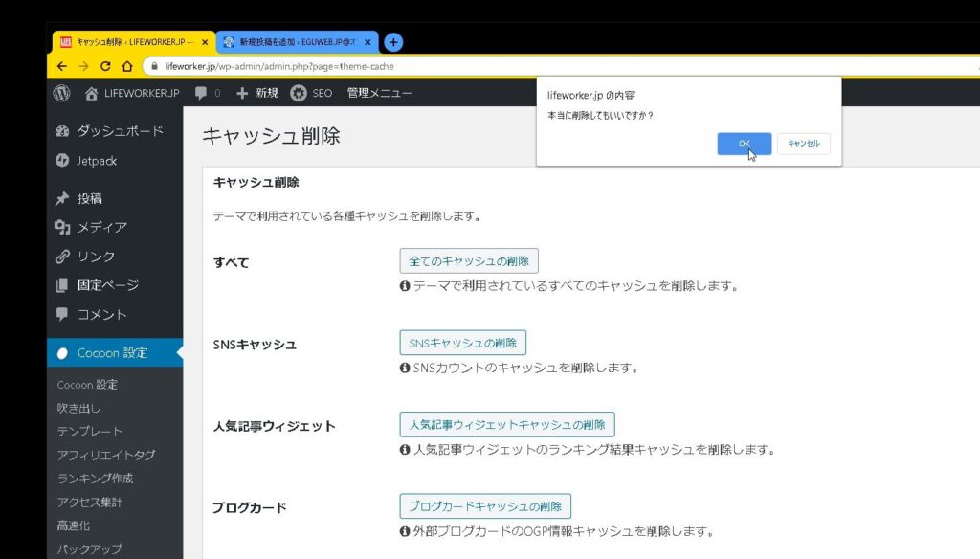
Task: Open the 吹き出し submenu link
Action: pos(79,408)
